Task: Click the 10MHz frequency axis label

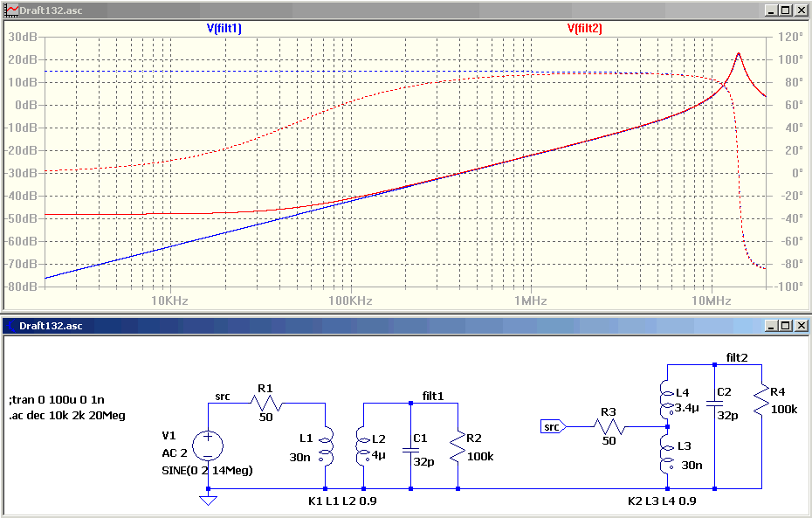Action: (x=712, y=300)
